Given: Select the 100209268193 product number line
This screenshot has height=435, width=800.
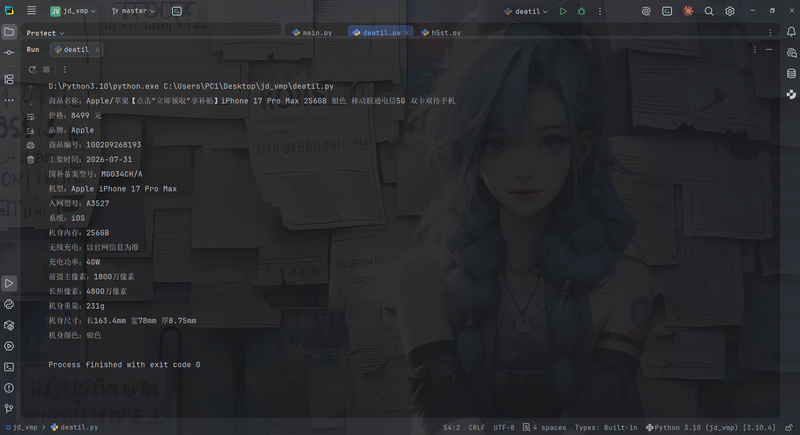Looking at the screenshot, I should coord(94,145).
